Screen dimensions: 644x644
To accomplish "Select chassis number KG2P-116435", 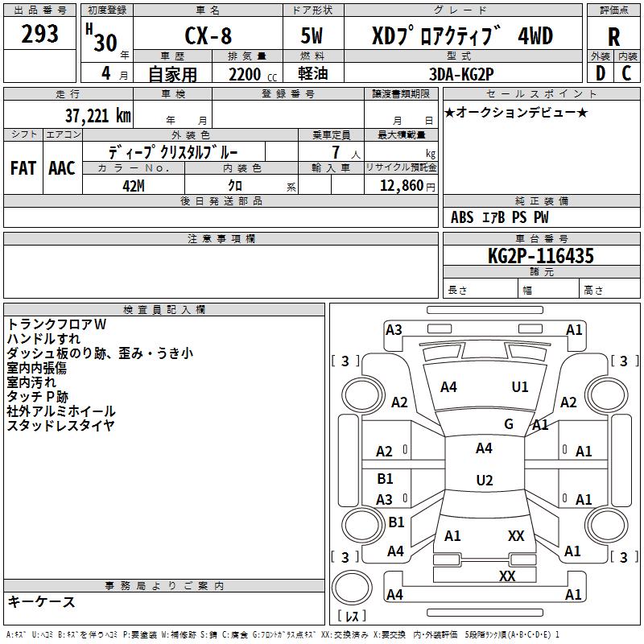I will click(x=540, y=256).
